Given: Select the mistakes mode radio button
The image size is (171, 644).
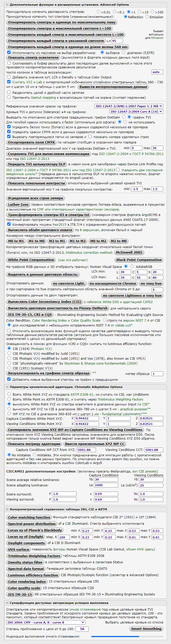Looking at the screenshot, I should [x=35, y=455].
